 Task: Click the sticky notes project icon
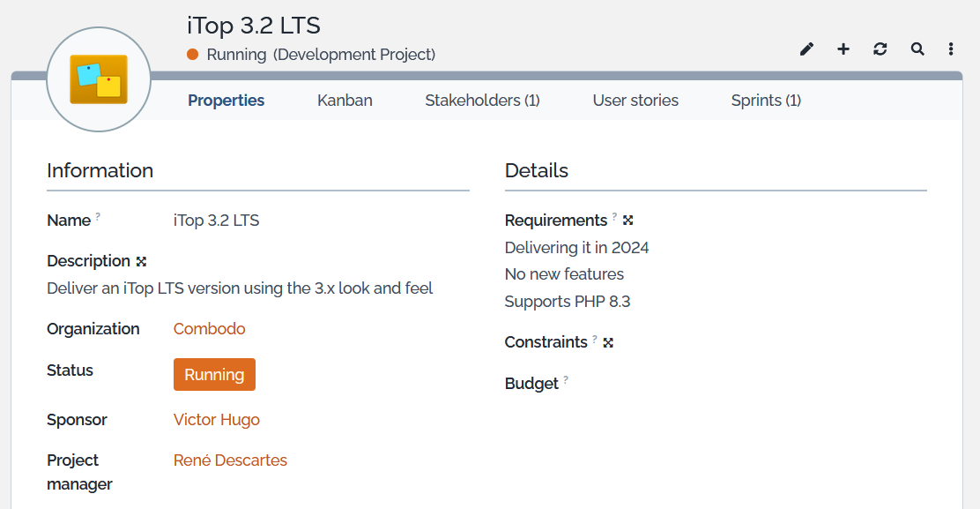[99, 79]
